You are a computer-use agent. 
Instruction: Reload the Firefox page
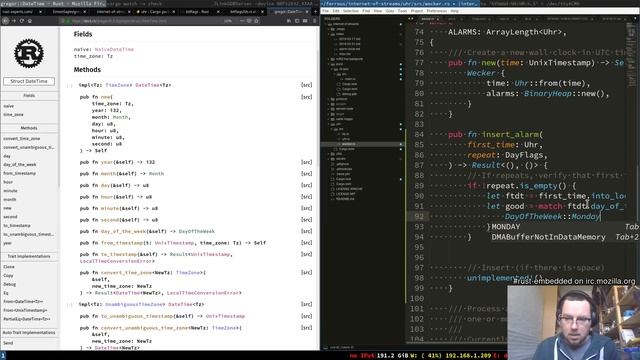click(22, 20)
